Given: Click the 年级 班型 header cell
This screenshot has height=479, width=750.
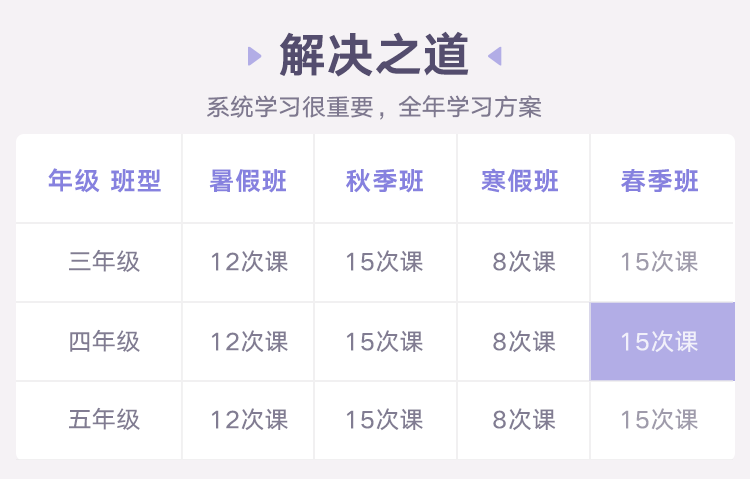Looking at the screenshot, I should click(x=99, y=178).
